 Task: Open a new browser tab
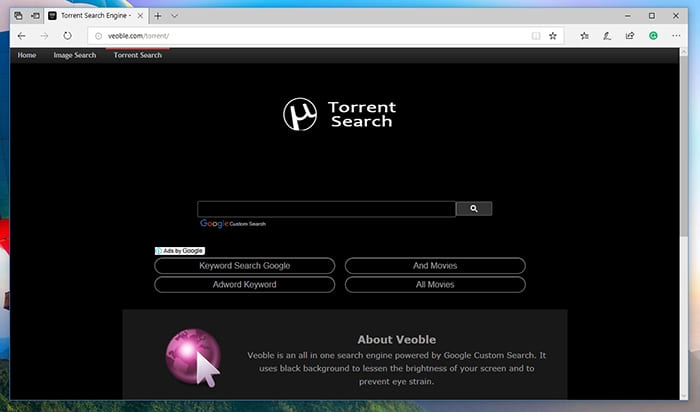(x=158, y=16)
